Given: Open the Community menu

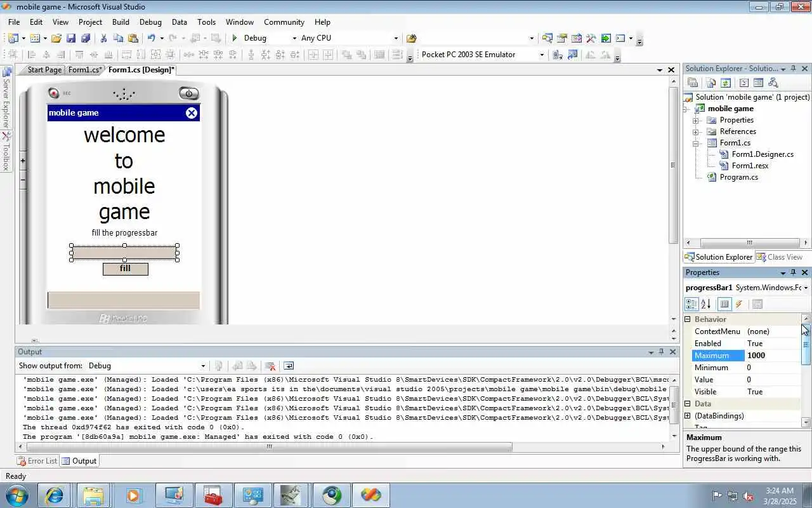Looking at the screenshot, I should (284, 22).
